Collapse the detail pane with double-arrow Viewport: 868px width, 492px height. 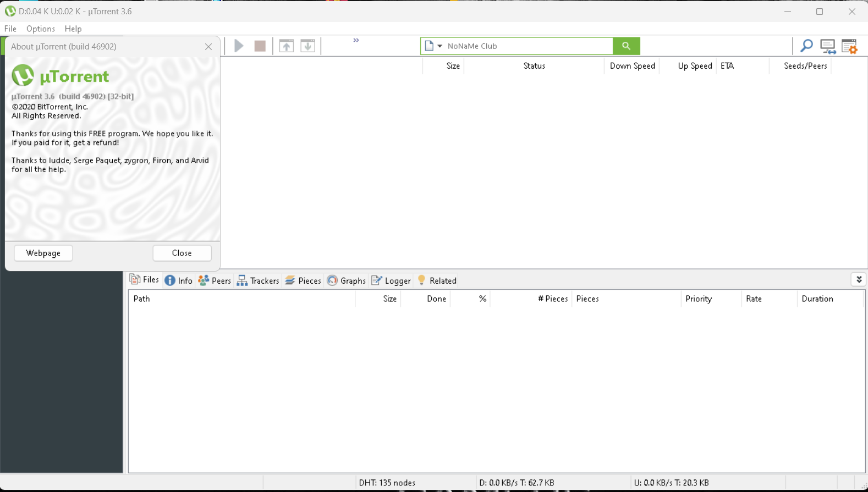[x=859, y=280]
